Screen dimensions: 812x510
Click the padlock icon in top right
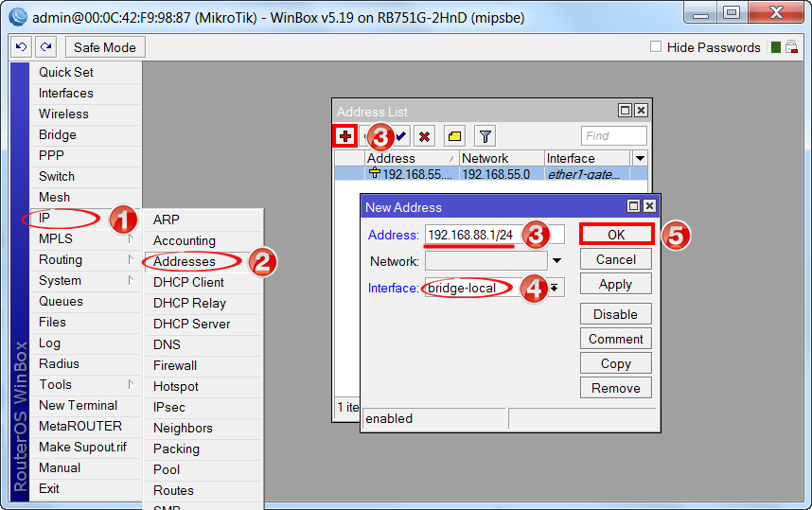click(791, 47)
